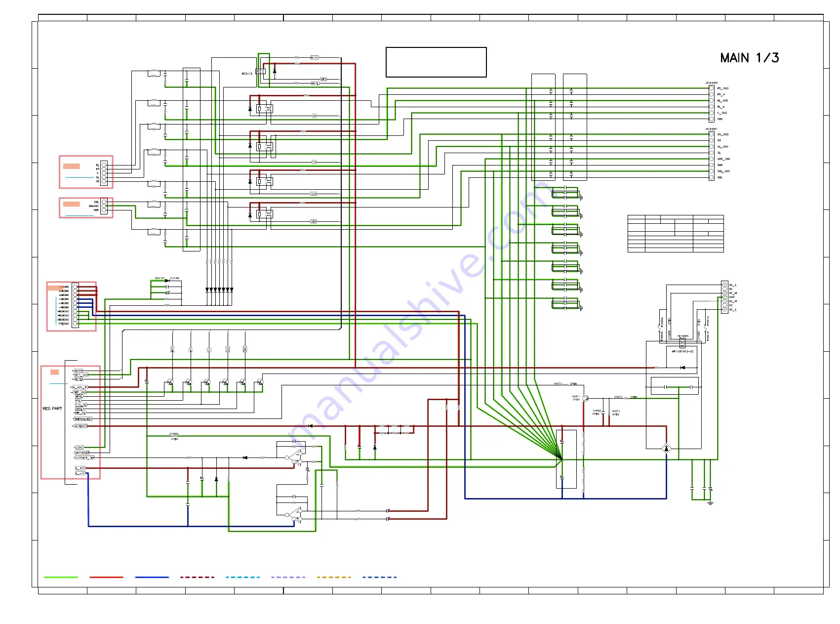
Task: Click the JACK4801 connector body
Action: coord(712,156)
